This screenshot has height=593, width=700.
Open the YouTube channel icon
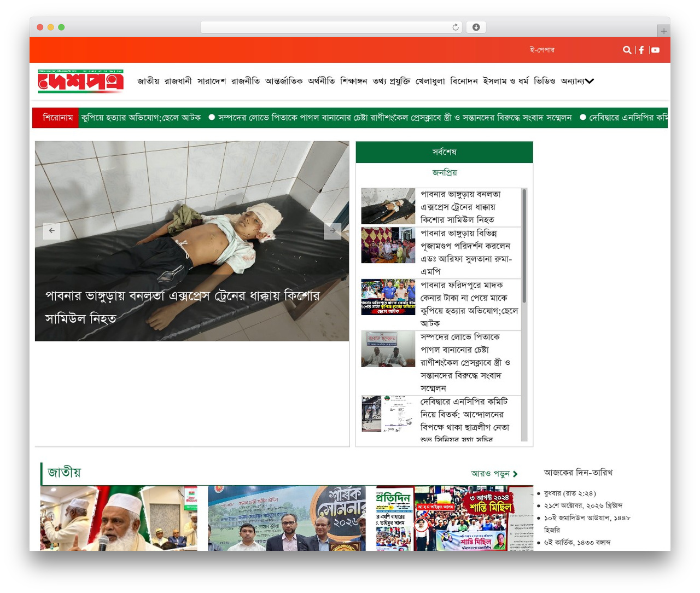click(x=655, y=50)
